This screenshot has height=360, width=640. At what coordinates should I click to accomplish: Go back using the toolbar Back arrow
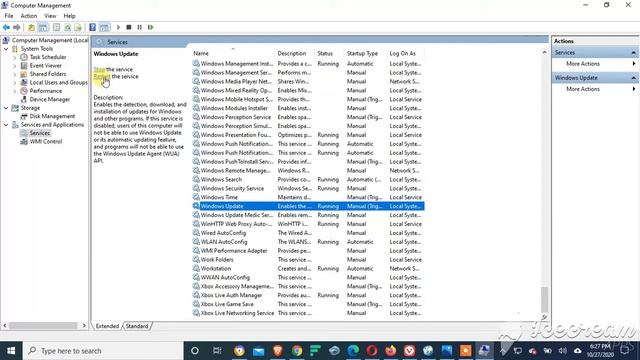coord(6,27)
